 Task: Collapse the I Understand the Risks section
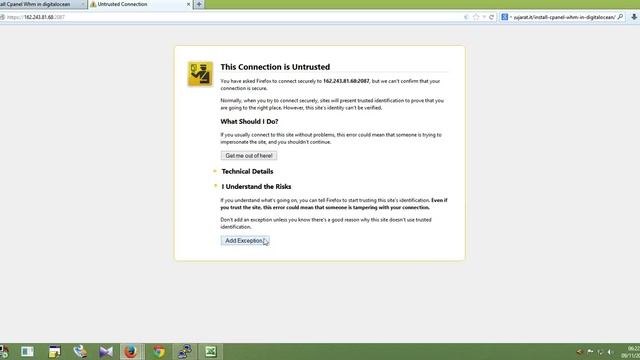pos(256,187)
